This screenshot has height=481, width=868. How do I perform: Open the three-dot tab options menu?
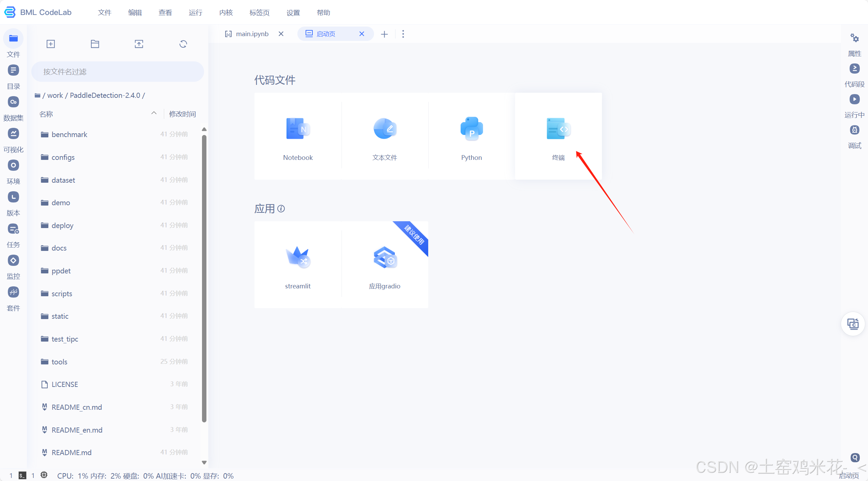pyautogui.click(x=403, y=34)
